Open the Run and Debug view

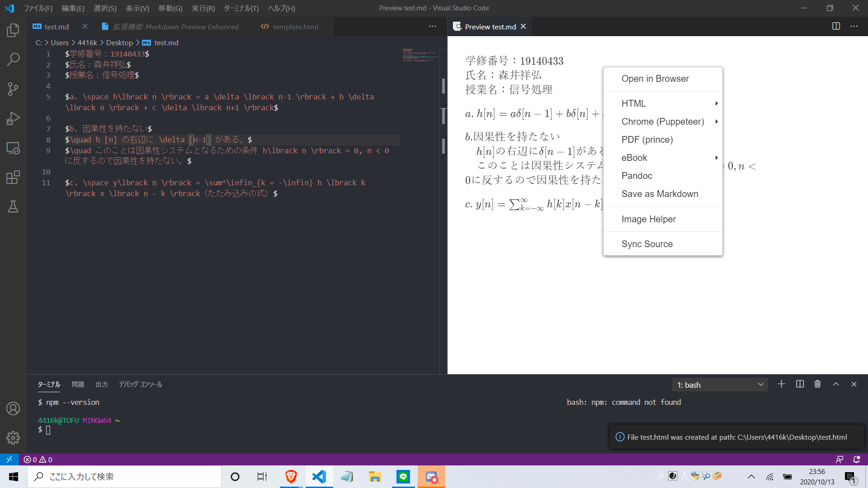coord(13,118)
